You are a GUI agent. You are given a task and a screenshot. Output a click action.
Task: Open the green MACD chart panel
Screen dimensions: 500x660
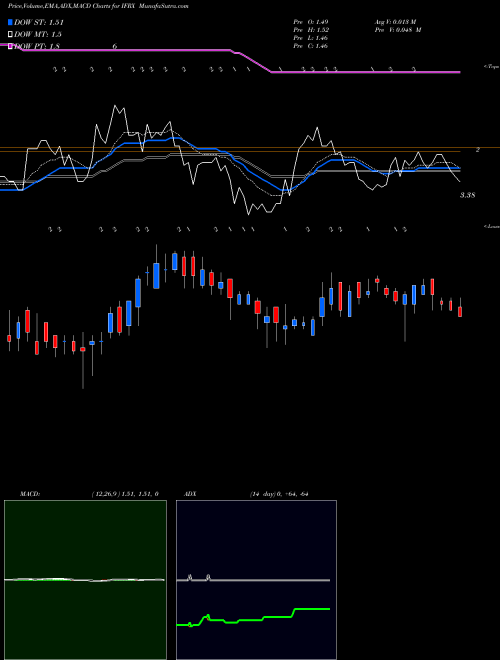(x=85, y=580)
